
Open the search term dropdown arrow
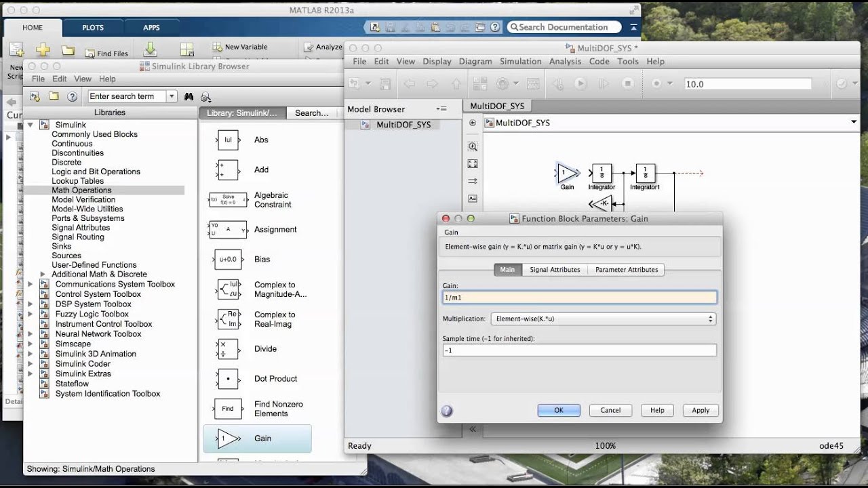tap(172, 96)
